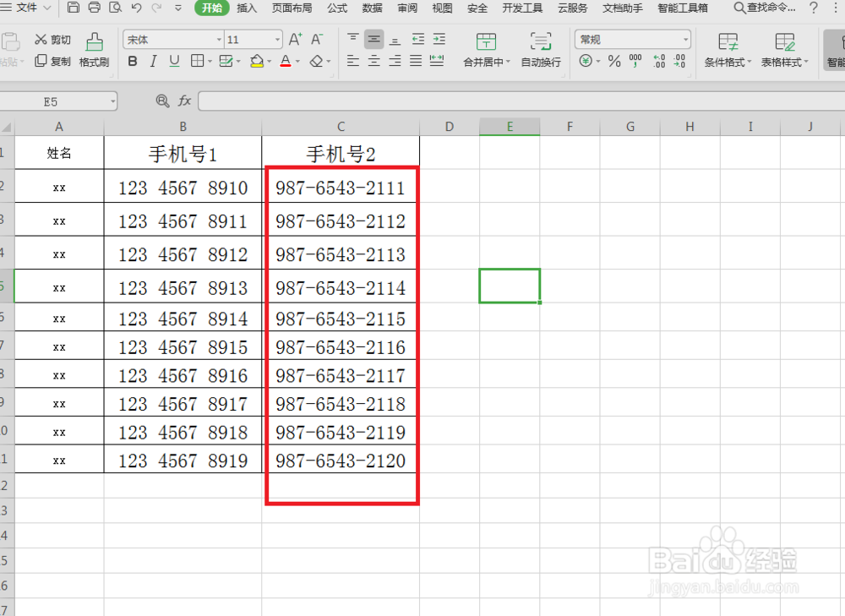
Task: Open the borders dropdown arrow
Action: (210, 62)
